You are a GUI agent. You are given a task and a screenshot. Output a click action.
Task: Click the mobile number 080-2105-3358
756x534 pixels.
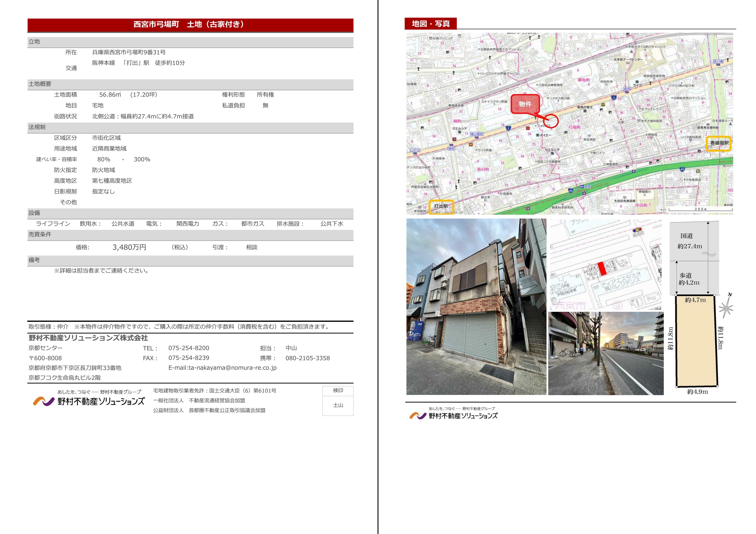(308, 358)
